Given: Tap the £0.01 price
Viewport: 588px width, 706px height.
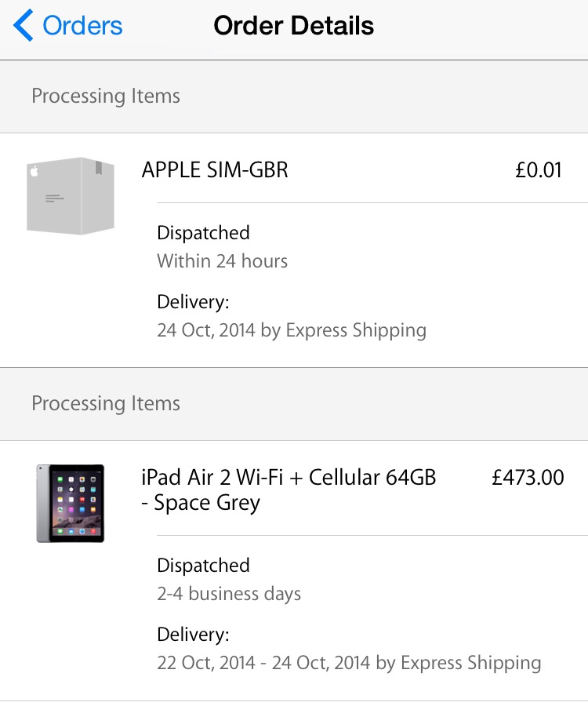Looking at the screenshot, I should pos(539,169).
